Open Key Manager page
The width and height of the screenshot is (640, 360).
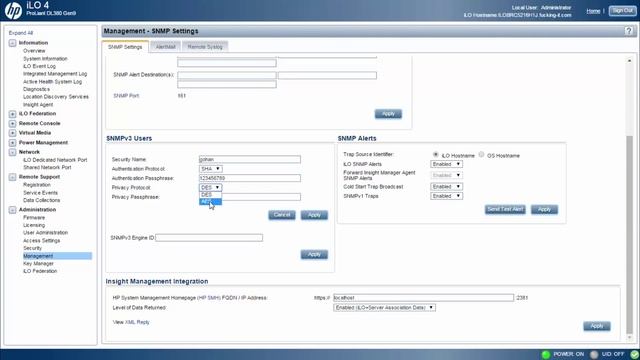pos(38,264)
